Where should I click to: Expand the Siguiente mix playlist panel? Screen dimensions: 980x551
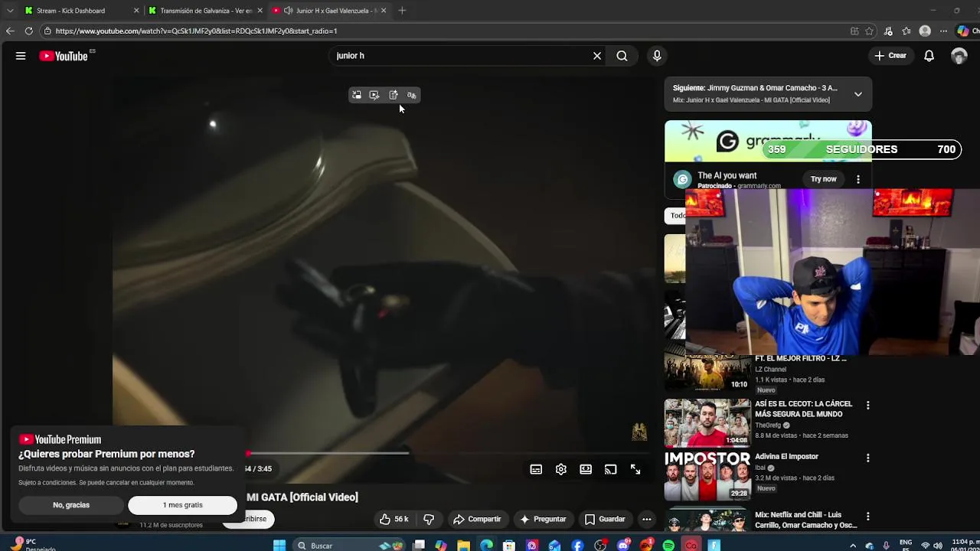[858, 94]
